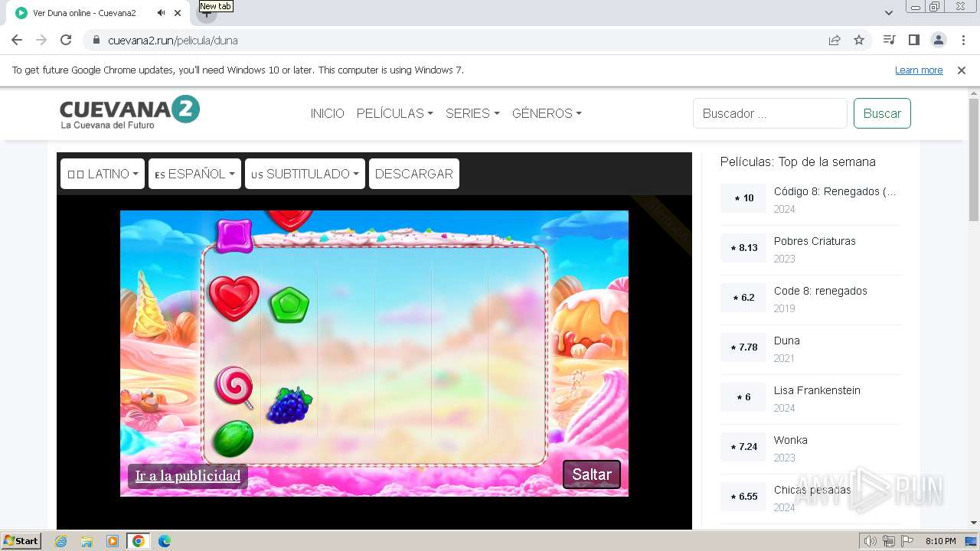This screenshot has height=551, width=980.
Task: Click the 8:10 PM taskbar clock
Action: click(x=940, y=541)
